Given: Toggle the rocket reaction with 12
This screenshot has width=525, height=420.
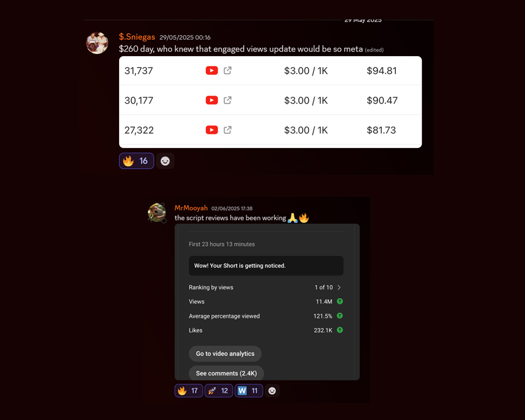Looking at the screenshot, I should pyautogui.click(x=218, y=391).
